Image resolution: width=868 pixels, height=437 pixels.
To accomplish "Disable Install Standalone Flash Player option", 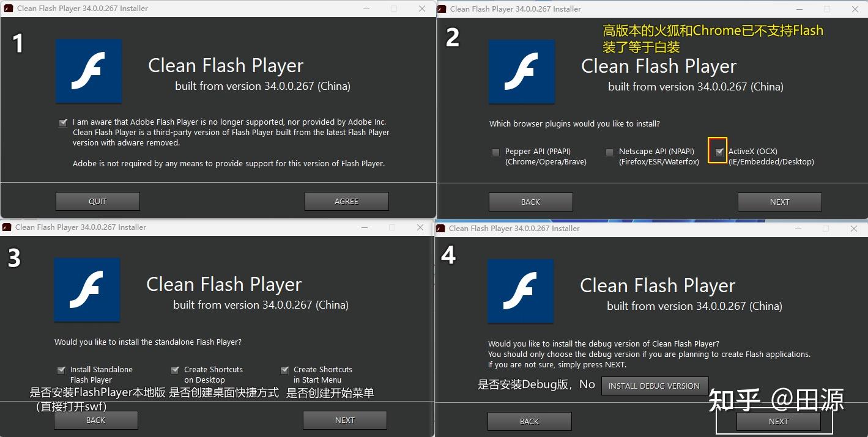I will coord(61,369).
